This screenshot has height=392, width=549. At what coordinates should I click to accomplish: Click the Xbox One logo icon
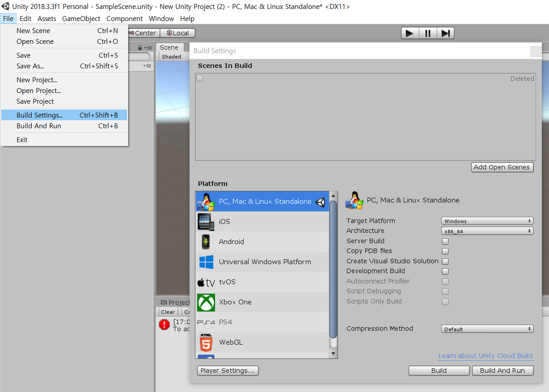click(206, 302)
